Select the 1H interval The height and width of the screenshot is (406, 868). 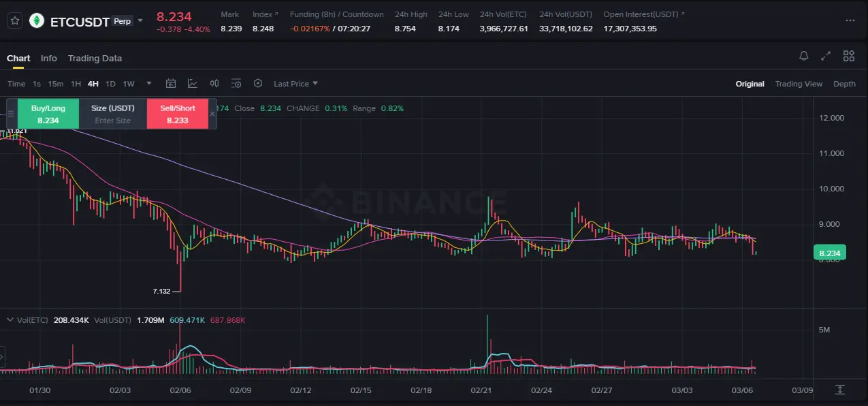[x=76, y=84]
